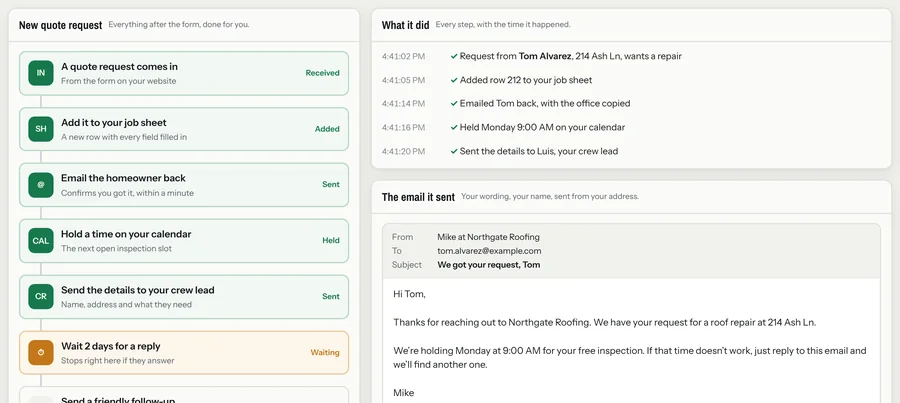Click the 'Mike' signature in the email
The height and width of the screenshot is (403, 900).
[404, 393]
